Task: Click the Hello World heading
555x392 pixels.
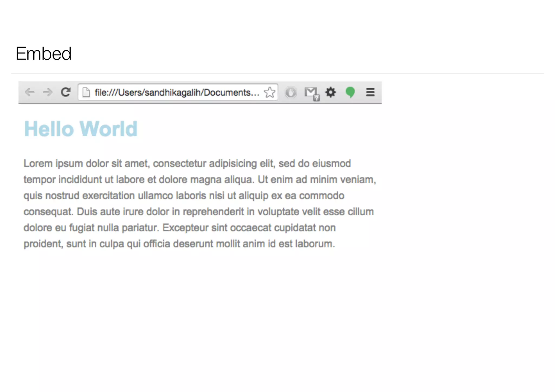Action: pyautogui.click(x=81, y=129)
